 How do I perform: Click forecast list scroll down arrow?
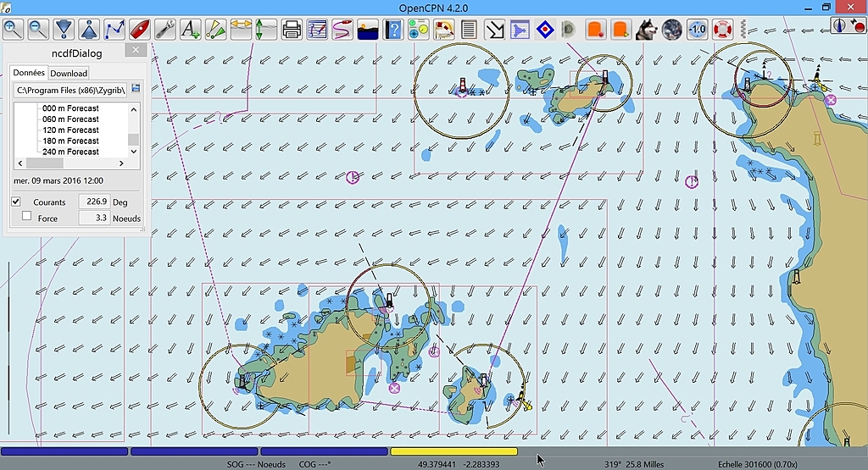(133, 152)
